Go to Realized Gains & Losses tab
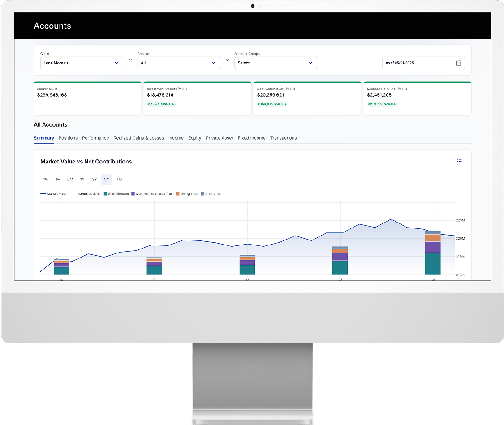Image resolution: width=504 pixels, height=425 pixels. 138,138
